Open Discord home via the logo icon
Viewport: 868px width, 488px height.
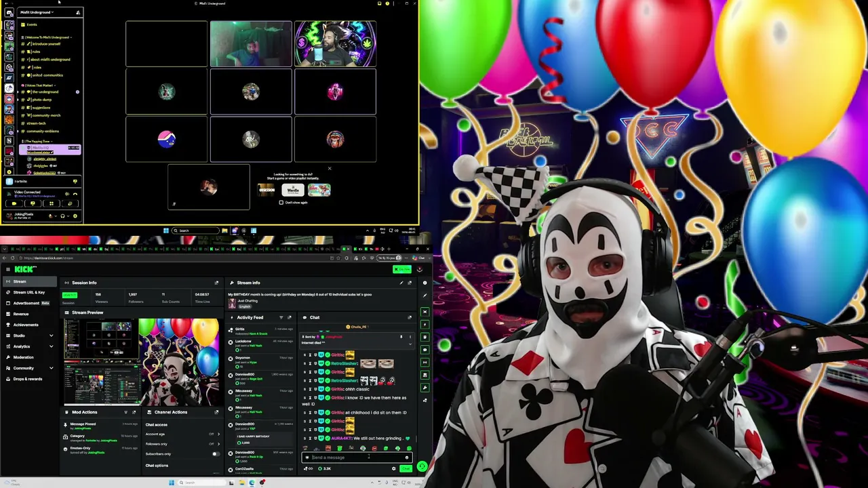click(9, 13)
